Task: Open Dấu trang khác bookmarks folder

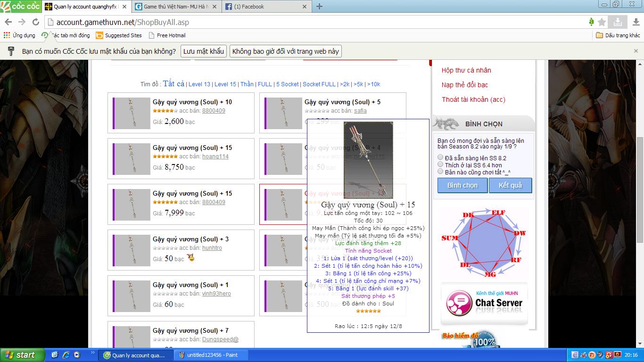Action: point(618,35)
